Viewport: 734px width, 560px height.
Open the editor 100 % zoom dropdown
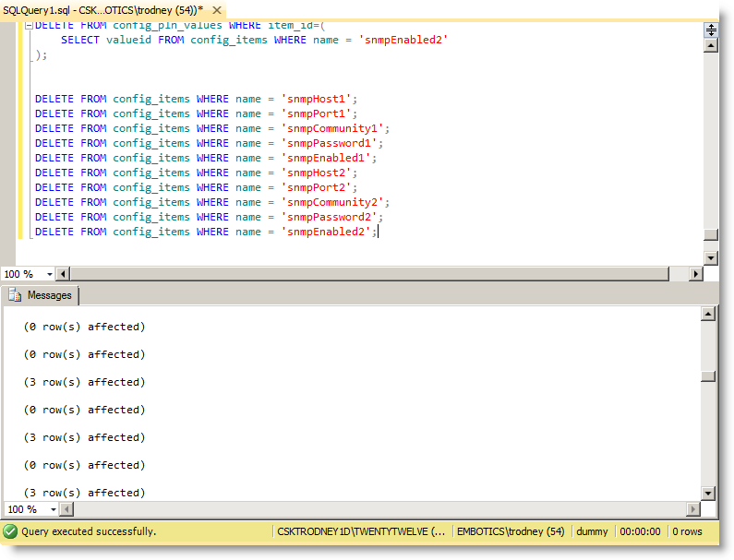click(x=49, y=274)
